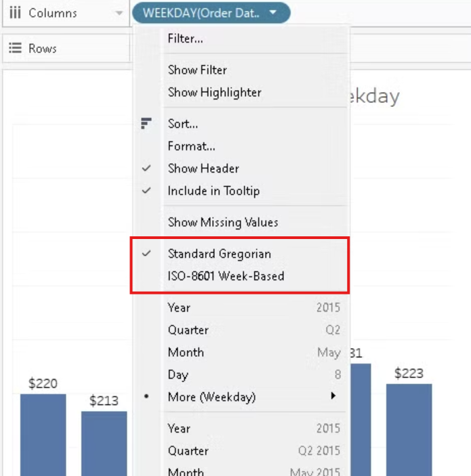The width and height of the screenshot is (471, 476).
Task: Select ISO-8601 Week-Based calendar
Action: [x=226, y=276]
